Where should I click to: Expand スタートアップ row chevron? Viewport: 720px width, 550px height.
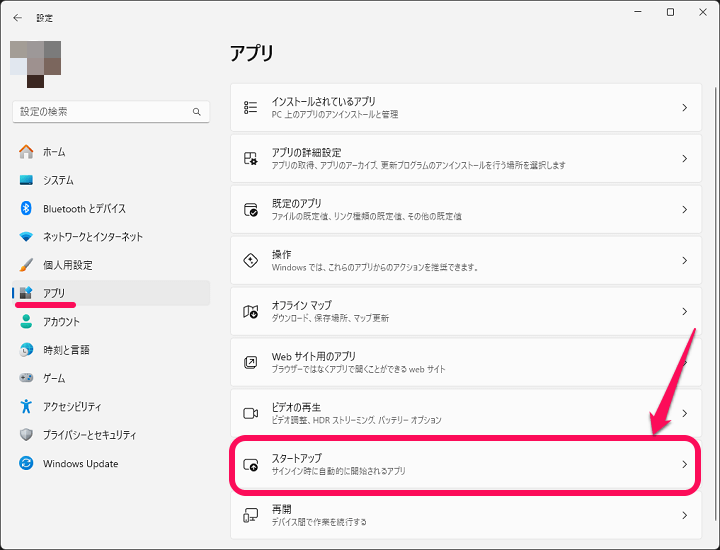pyautogui.click(x=685, y=465)
